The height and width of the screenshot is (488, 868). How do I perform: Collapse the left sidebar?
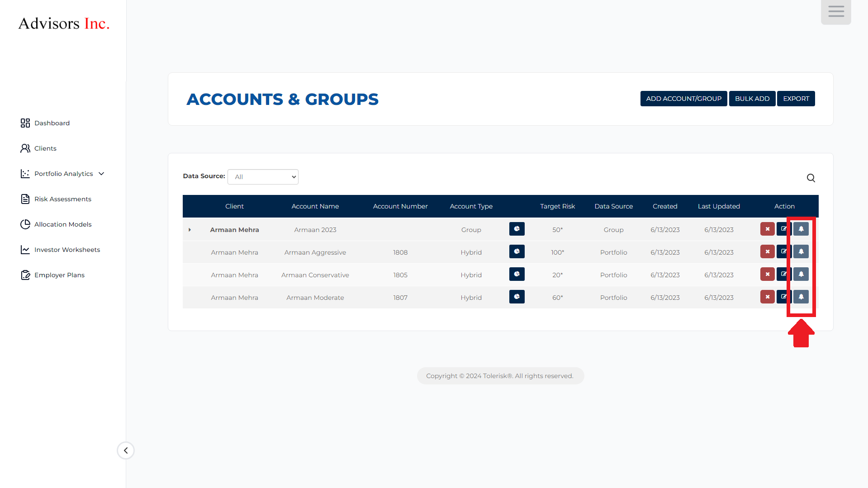pos(126,450)
